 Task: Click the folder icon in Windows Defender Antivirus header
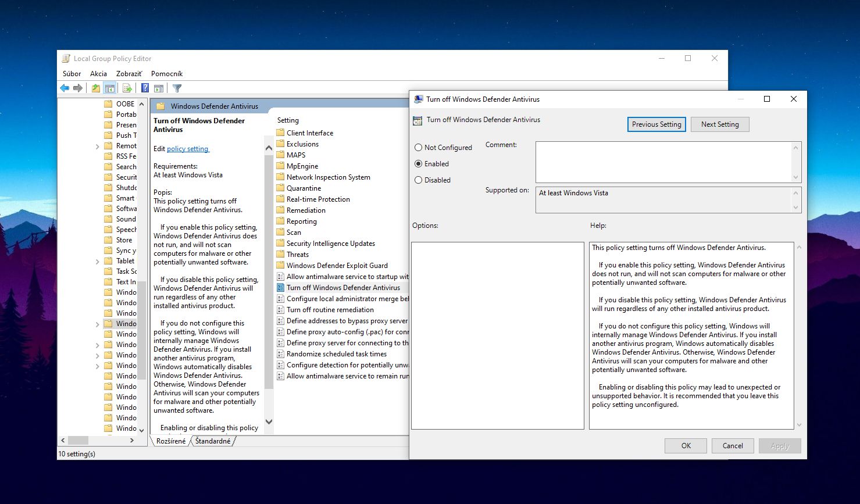coord(160,106)
